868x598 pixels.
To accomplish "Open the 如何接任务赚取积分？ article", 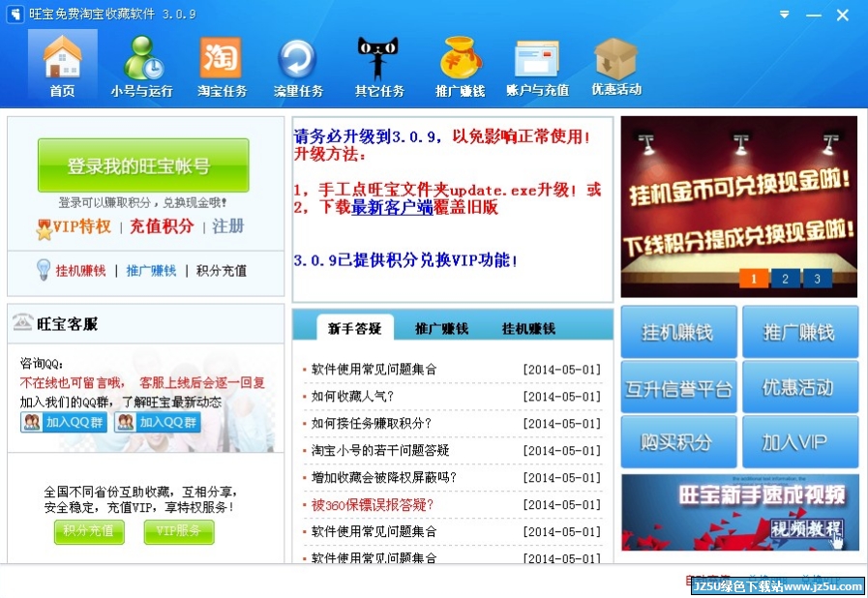I will [371, 424].
